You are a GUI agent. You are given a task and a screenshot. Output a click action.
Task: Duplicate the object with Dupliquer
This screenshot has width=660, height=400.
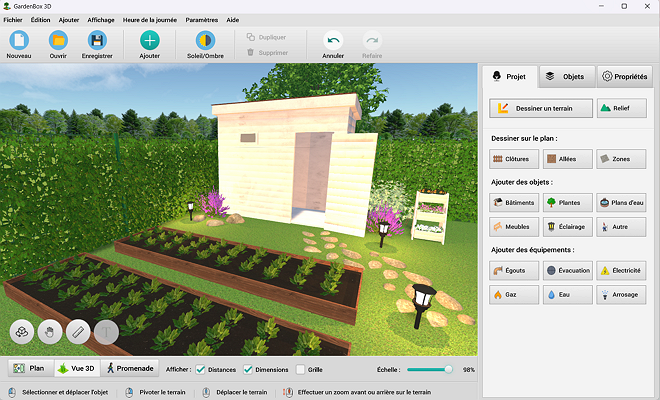pyautogui.click(x=266, y=37)
